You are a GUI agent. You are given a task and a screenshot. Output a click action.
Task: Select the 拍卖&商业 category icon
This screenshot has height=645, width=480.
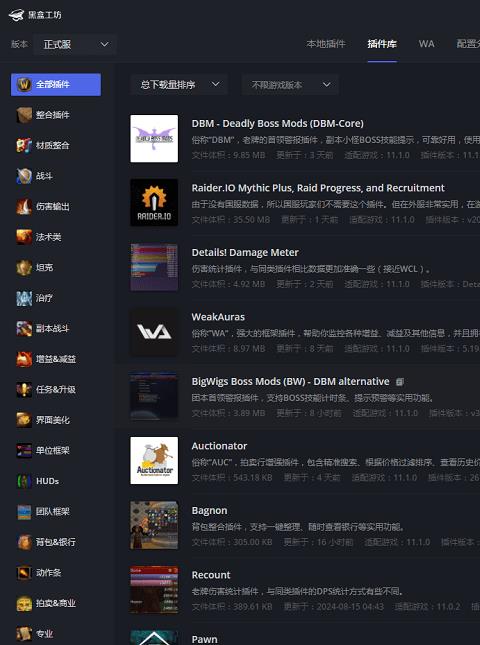click(x=24, y=603)
